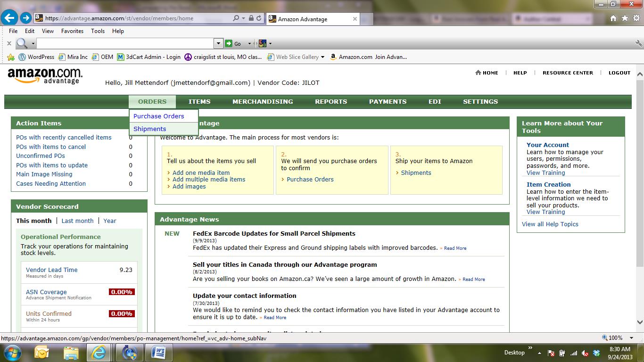
Task: Click the browser Back arrow button
Action: (10, 18)
